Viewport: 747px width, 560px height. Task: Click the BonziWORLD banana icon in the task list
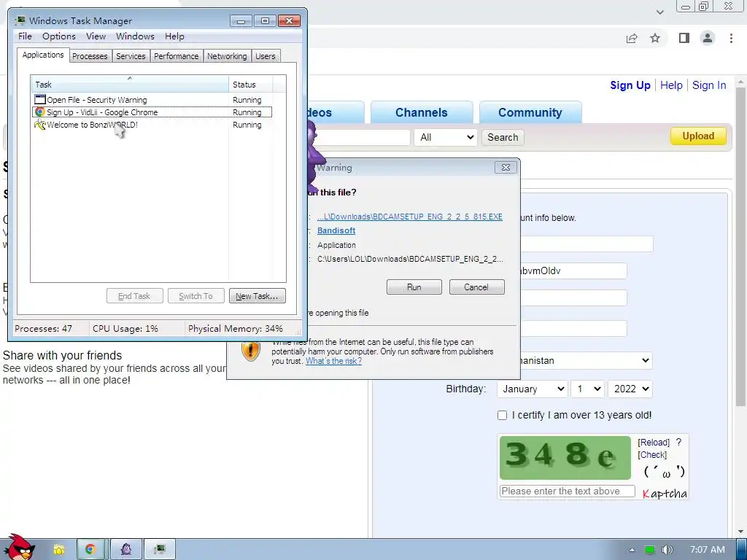click(x=40, y=125)
